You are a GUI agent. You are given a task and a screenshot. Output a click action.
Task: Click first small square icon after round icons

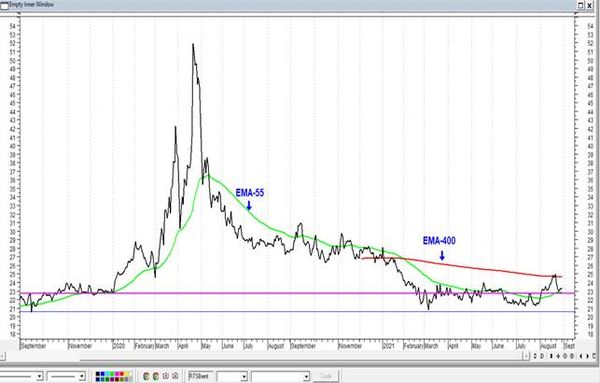tap(166, 376)
